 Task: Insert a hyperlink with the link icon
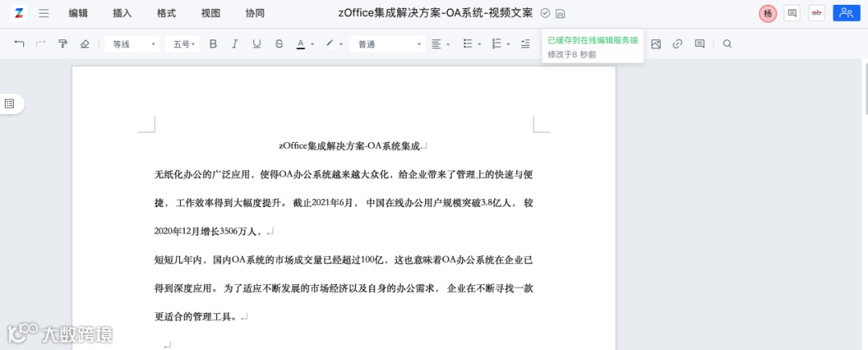678,43
